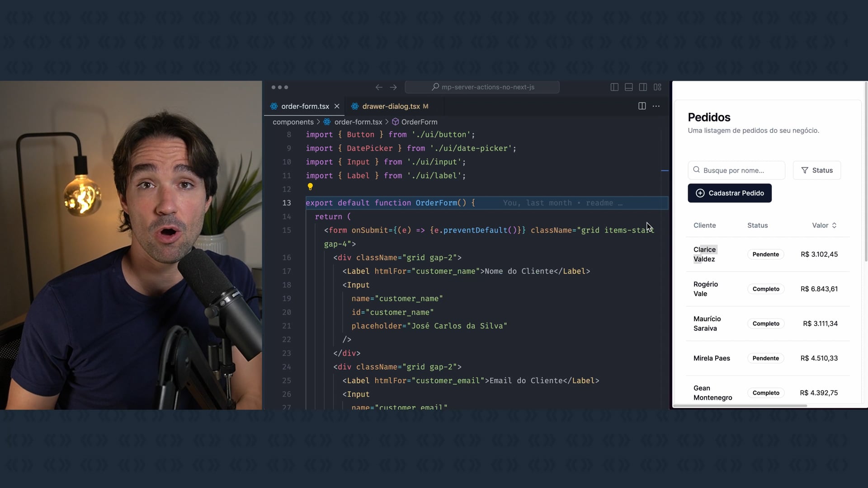Open the mp-server-actions-no-next-js command search bar
The image size is (868, 488).
(482, 87)
